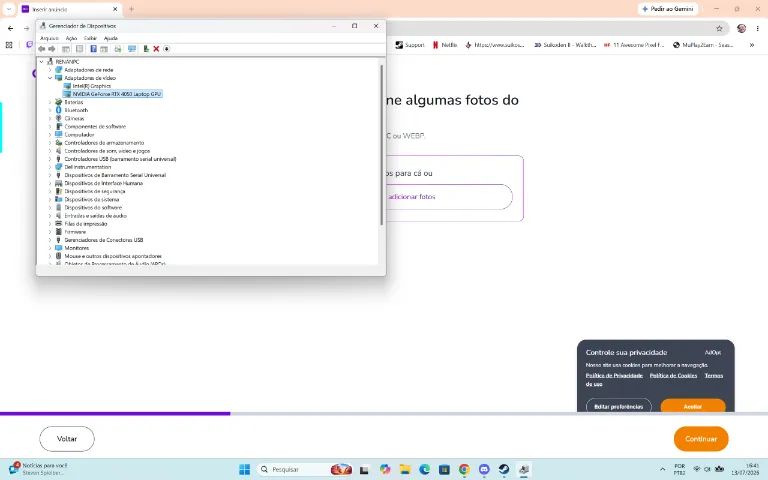768x480 pixels.
Task: Expand the Firmware category
Action: tap(49, 232)
